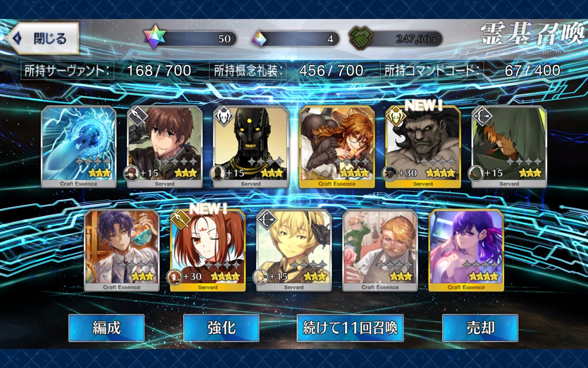Open the 編成 formation button
Image resolution: width=588 pixels, height=368 pixels.
106,328
